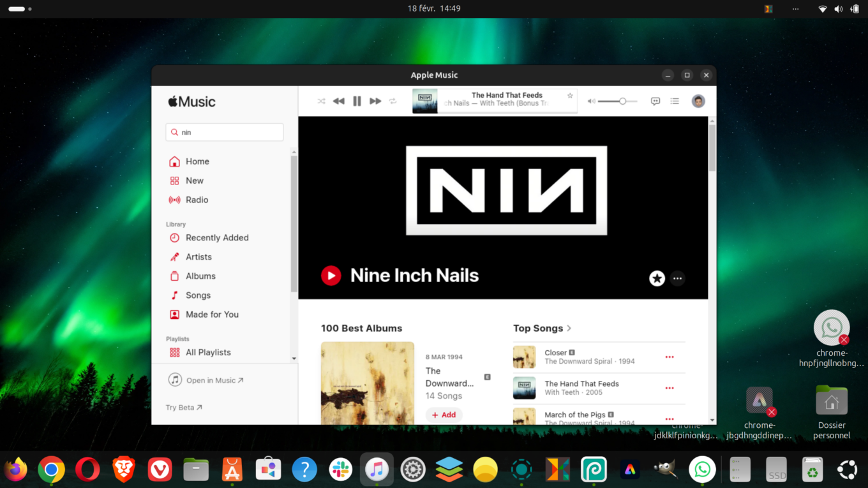Skip to next track
The height and width of the screenshot is (488, 868).
click(375, 101)
